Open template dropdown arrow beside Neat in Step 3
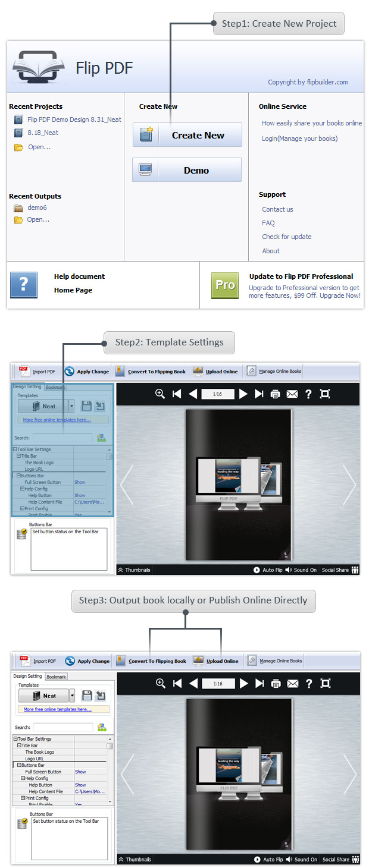 point(72,696)
